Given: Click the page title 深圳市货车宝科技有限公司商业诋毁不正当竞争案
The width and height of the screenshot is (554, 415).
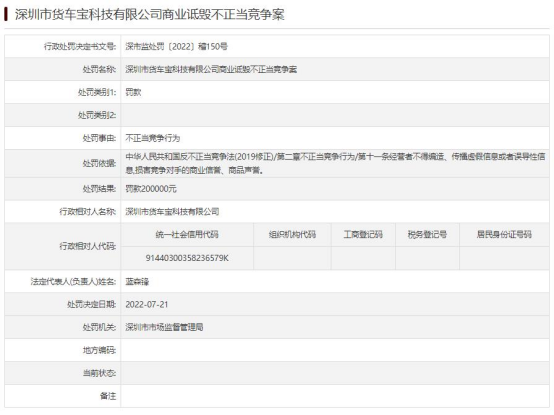Looking at the screenshot, I should [149, 14].
